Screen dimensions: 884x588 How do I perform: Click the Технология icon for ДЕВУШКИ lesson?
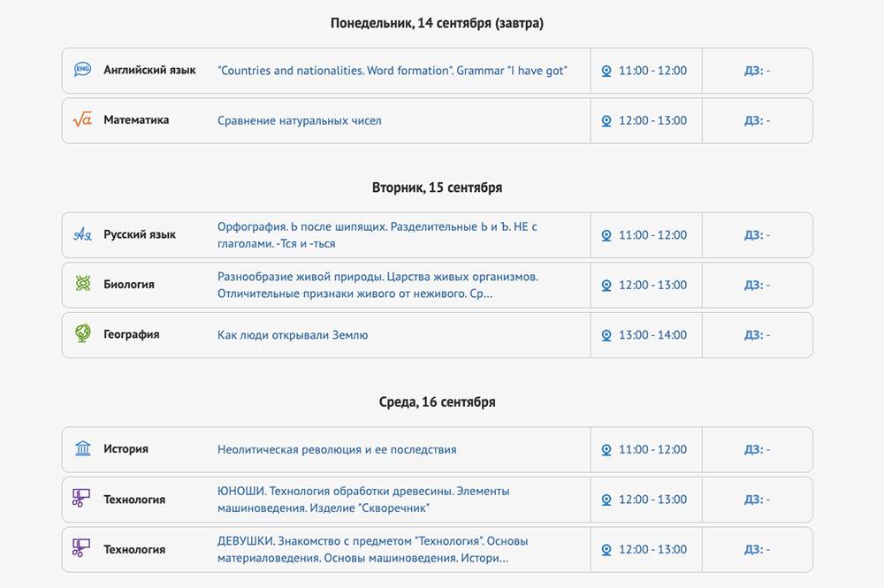click(x=82, y=549)
